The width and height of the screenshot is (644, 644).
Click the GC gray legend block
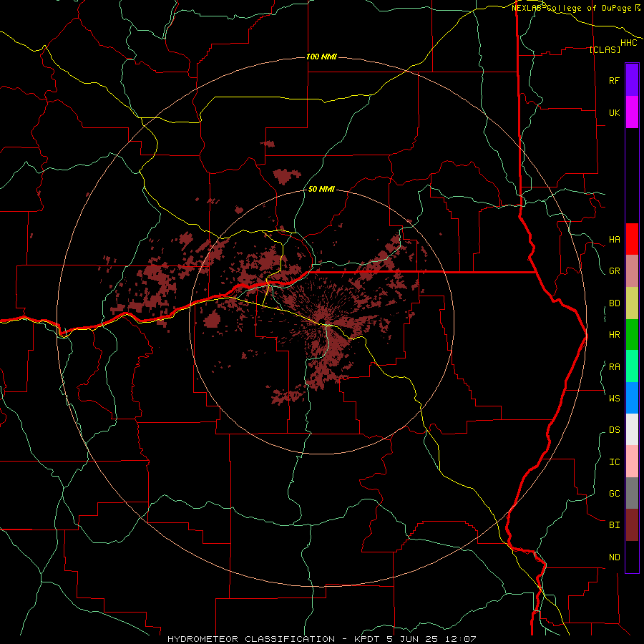coord(632,493)
